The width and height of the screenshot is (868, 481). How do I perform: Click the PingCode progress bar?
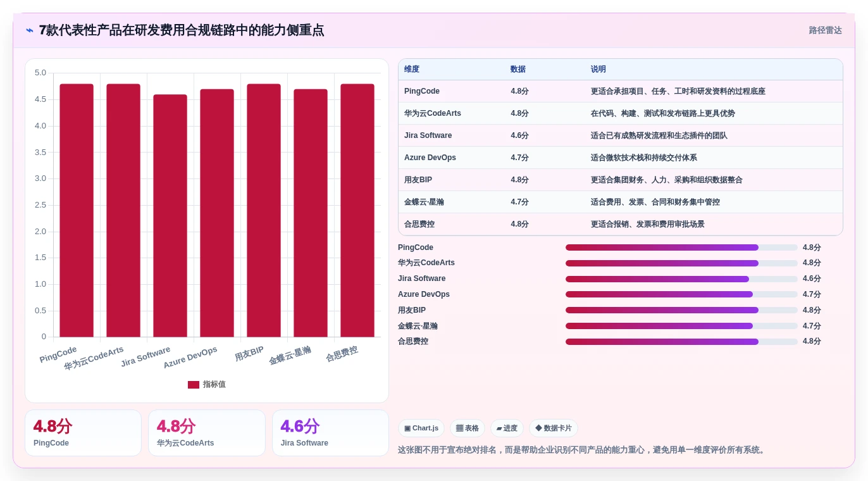click(x=681, y=247)
